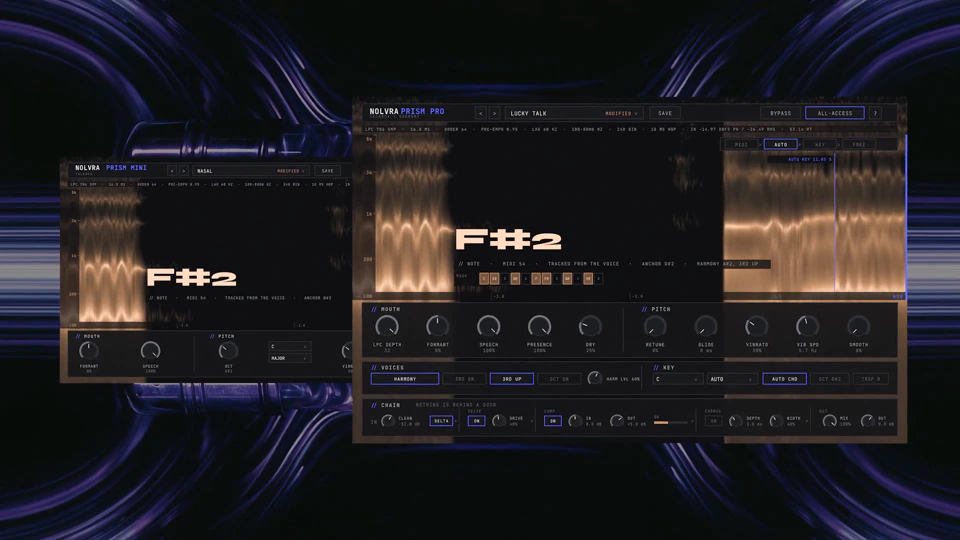Click the Clean input knob in Chain
This screenshot has width=960, height=540.
(x=388, y=421)
